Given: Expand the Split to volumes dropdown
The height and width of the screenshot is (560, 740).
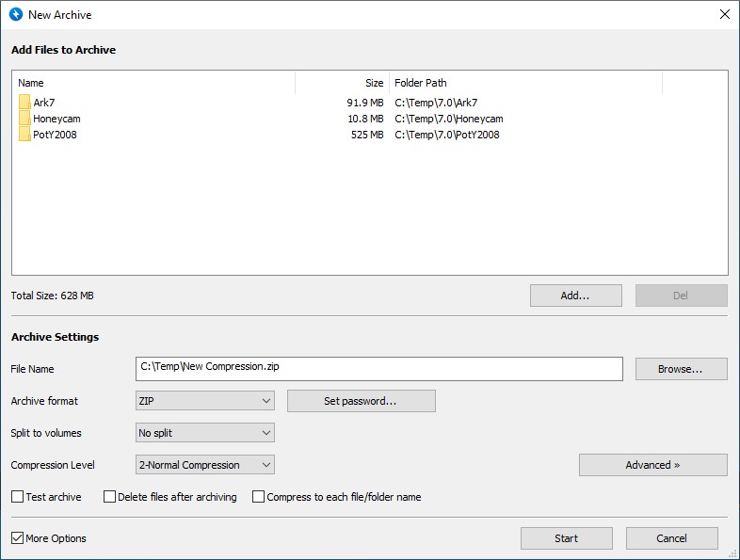Looking at the screenshot, I should coord(205,433).
